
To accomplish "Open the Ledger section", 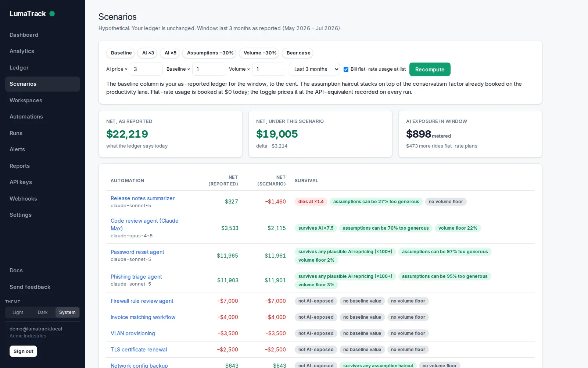I will pyautogui.click(x=43, y=68).
